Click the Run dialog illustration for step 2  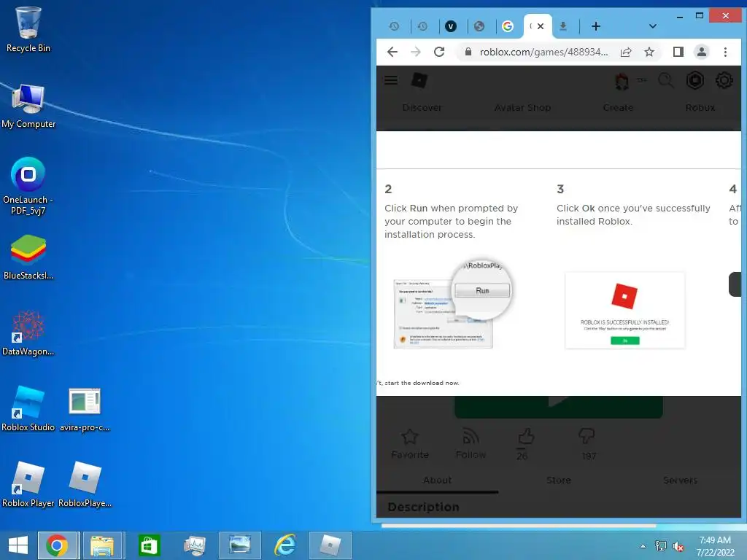[452, 305]
